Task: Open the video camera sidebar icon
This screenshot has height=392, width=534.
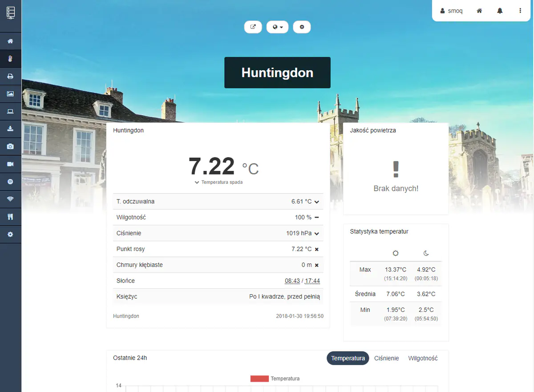Action: click(10, 164)
